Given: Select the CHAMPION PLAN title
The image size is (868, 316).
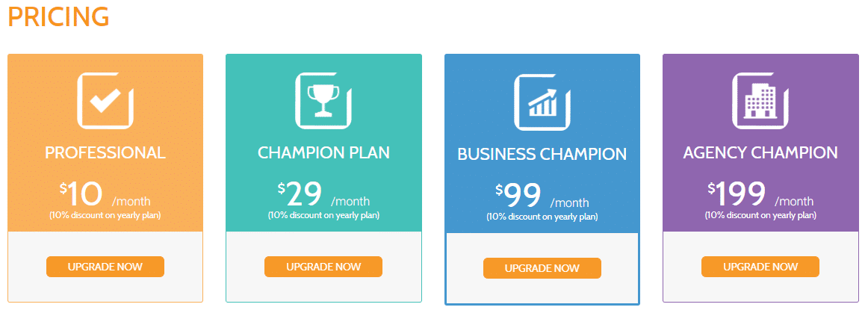Looking at the screenshot, I should tap(323, 152).
